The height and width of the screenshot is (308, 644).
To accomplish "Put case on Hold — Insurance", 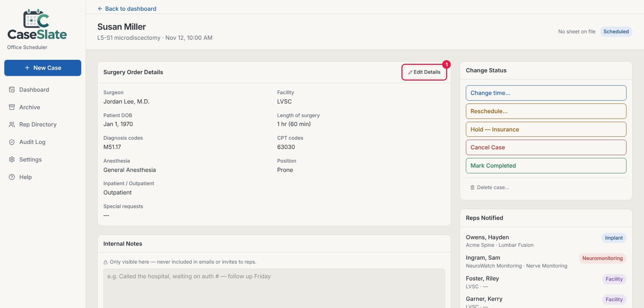I will point(546,129).
